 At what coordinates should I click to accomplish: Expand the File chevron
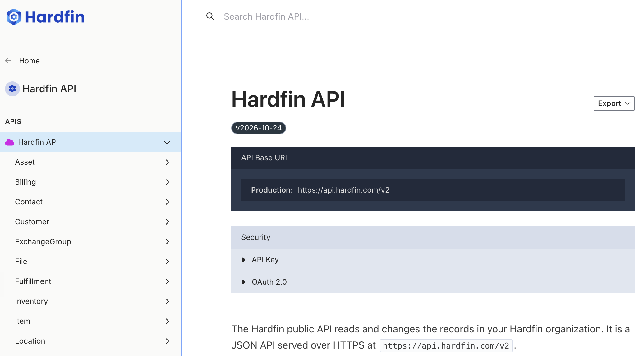pyautogui.click(x=168, y=262)
